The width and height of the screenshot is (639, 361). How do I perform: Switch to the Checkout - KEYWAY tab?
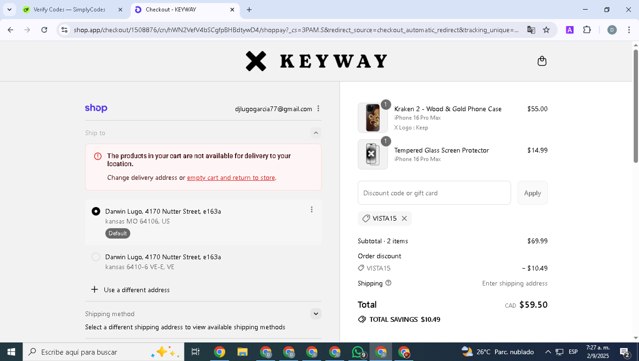click(x=185, y=9)
